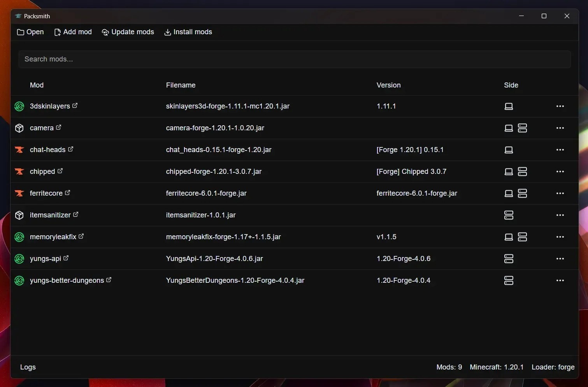This screenshot has width=588, height=387.
Task: Open the three-dot menu for 3dskinlayers
Action: coord(560,106)
